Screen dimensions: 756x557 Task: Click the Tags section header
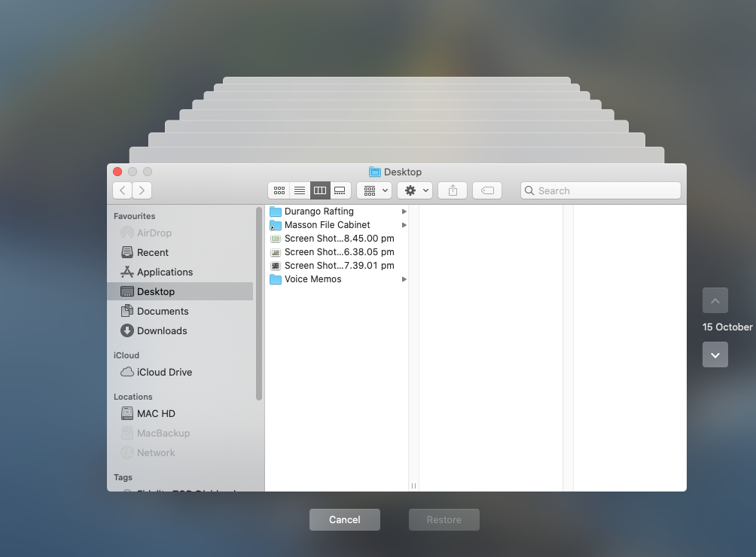(123, 477)
